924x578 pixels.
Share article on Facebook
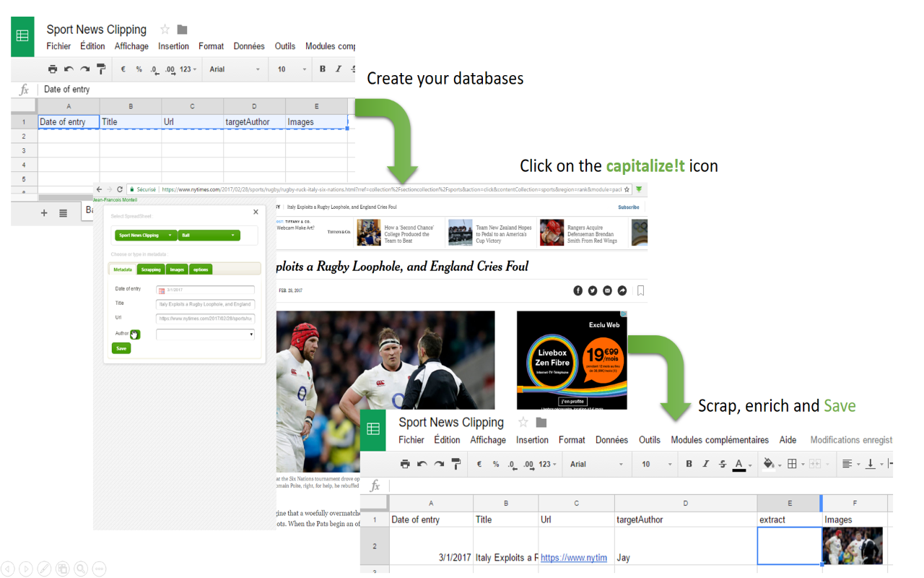[x=577, y=290]
